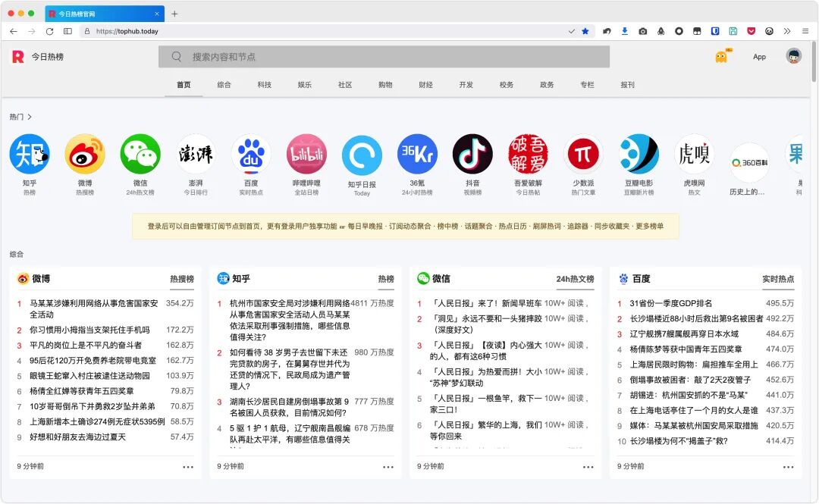Switch to the 报刊 tab

point(627,85)
